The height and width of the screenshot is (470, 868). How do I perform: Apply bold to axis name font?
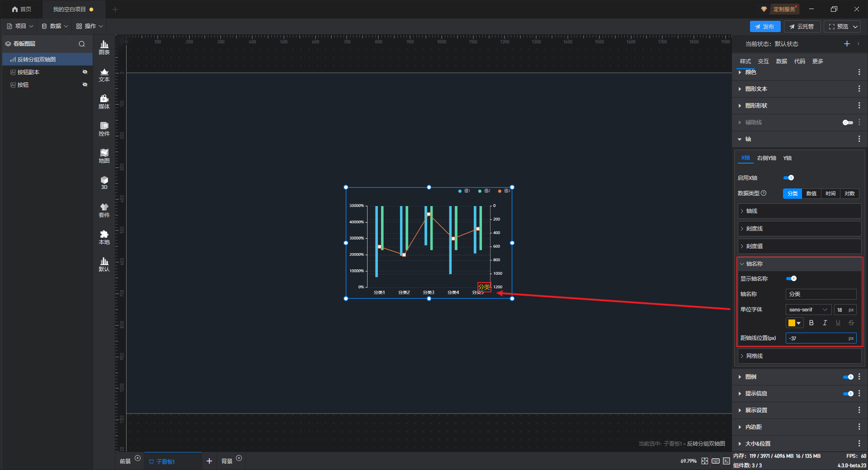pyautogui.click(x=811, y=323)
